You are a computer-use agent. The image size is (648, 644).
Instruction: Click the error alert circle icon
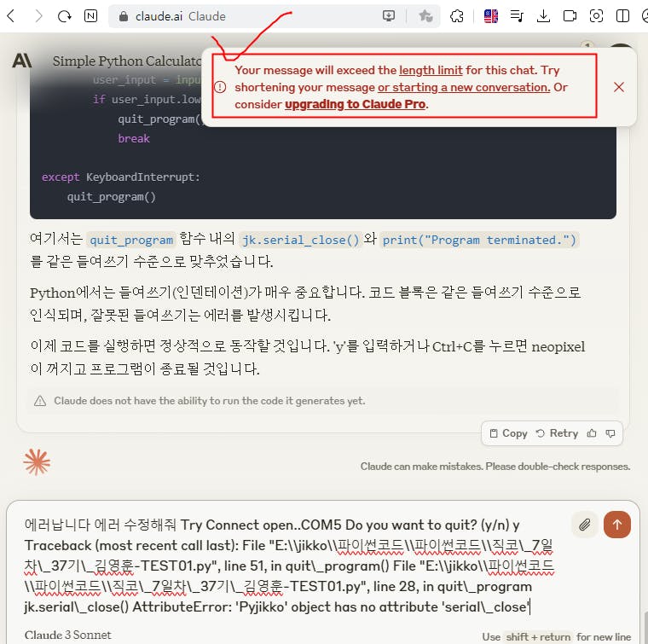[x=220, y=87]
